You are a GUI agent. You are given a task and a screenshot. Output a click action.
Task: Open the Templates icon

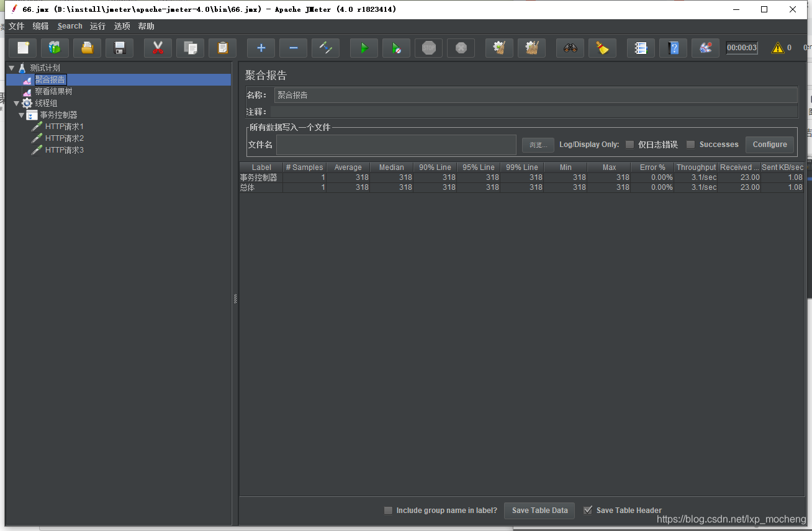pyautogui.click(x=55, y=48)
